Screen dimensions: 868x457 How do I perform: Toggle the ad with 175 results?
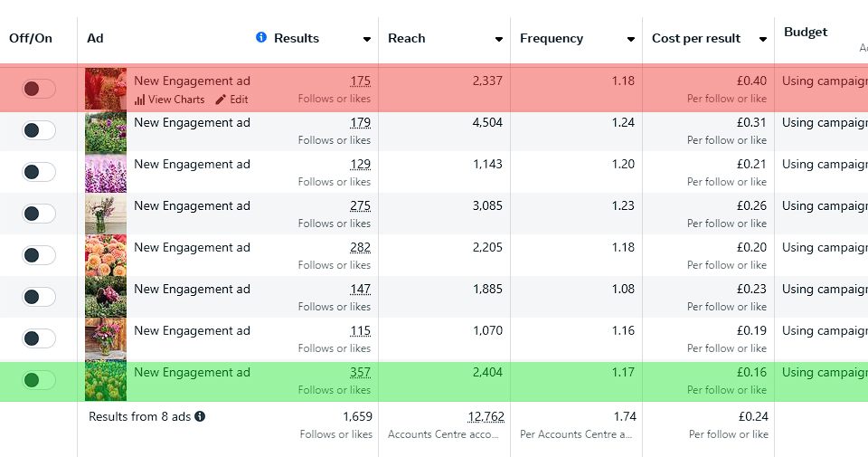click(39, 89)
